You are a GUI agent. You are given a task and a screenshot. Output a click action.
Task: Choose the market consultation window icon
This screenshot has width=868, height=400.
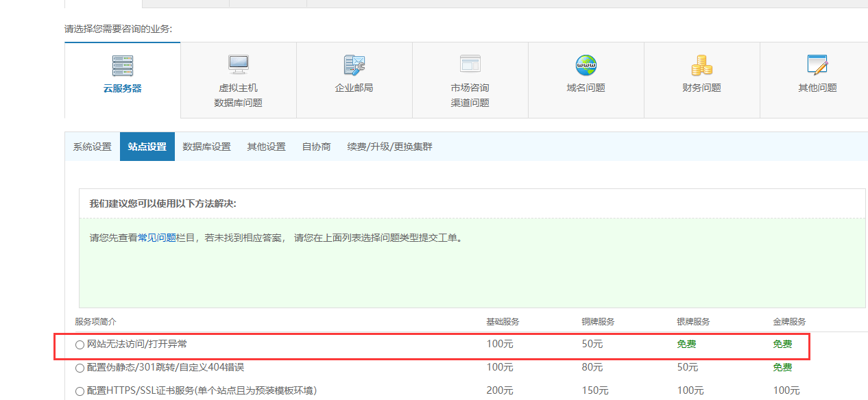click(x=470, y=64)
